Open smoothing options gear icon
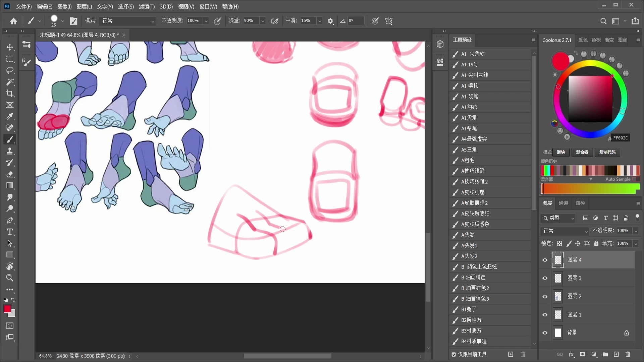644x362 pixels. point(330,21)
